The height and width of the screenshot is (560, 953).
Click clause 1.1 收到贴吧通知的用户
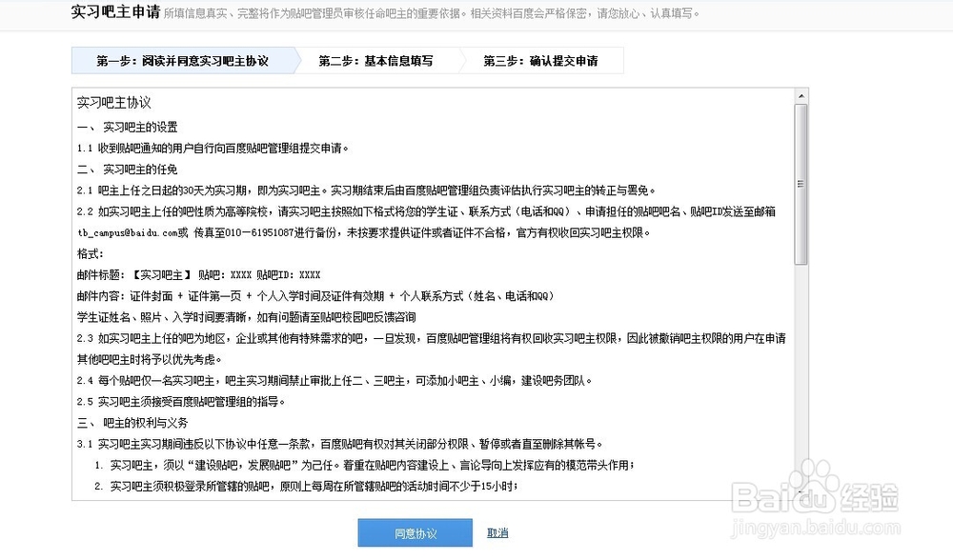(213, 149)
